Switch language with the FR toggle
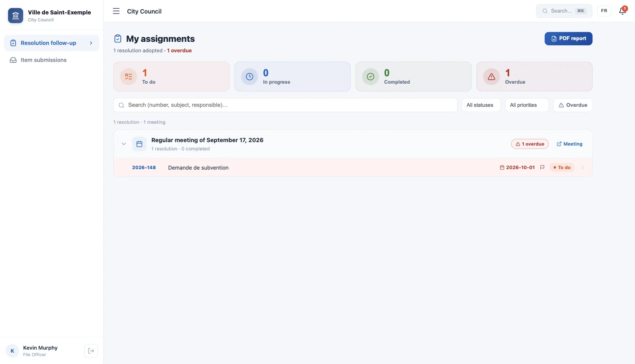Image resolution: width=635 pixels, height=364 pixels. pyautogui.click(x=604, y=11)
